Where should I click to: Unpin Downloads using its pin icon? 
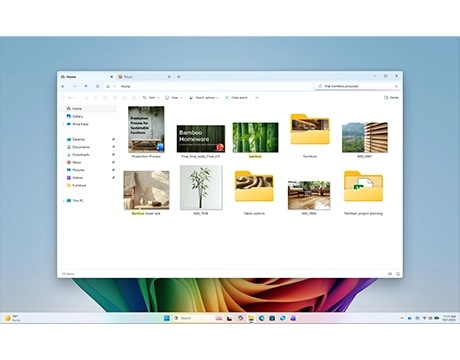113,155
